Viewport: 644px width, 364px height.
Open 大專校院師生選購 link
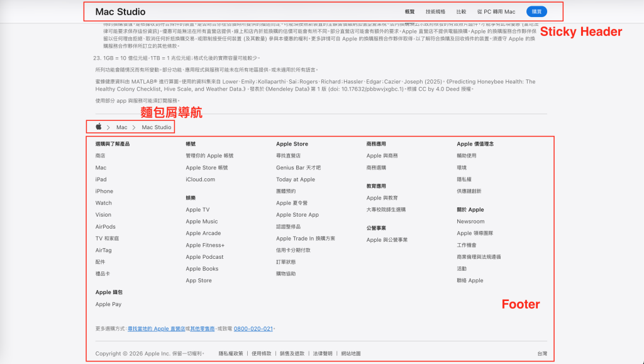coord(386,209)
